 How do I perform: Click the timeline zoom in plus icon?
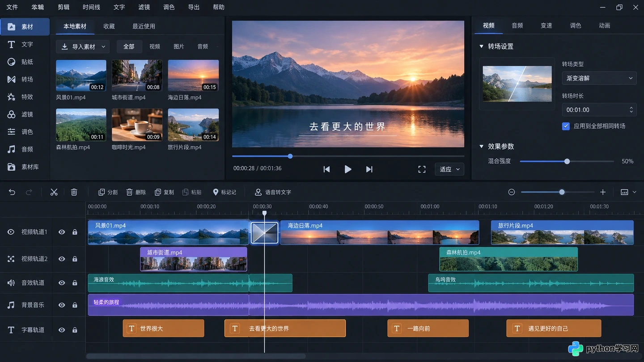603,192
